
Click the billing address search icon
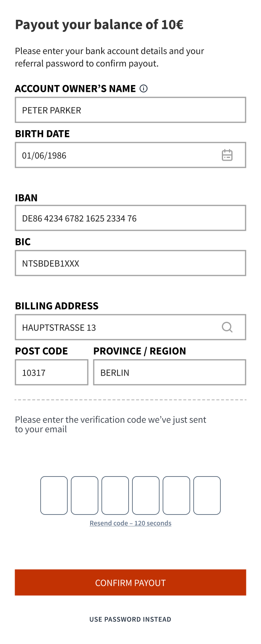click(227, 327)
